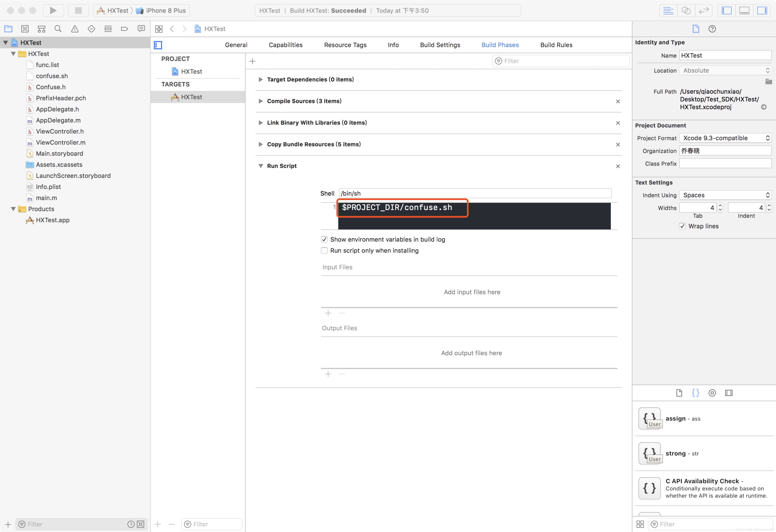Toggle Wrap lines checkbox
The image size is (776, 532).
[x=682, y=226]
